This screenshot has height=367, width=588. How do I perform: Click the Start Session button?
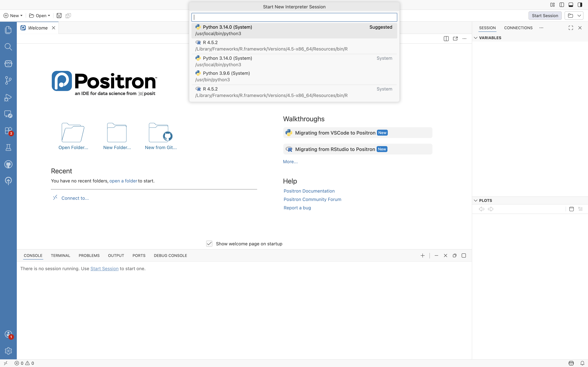[545, 16]
